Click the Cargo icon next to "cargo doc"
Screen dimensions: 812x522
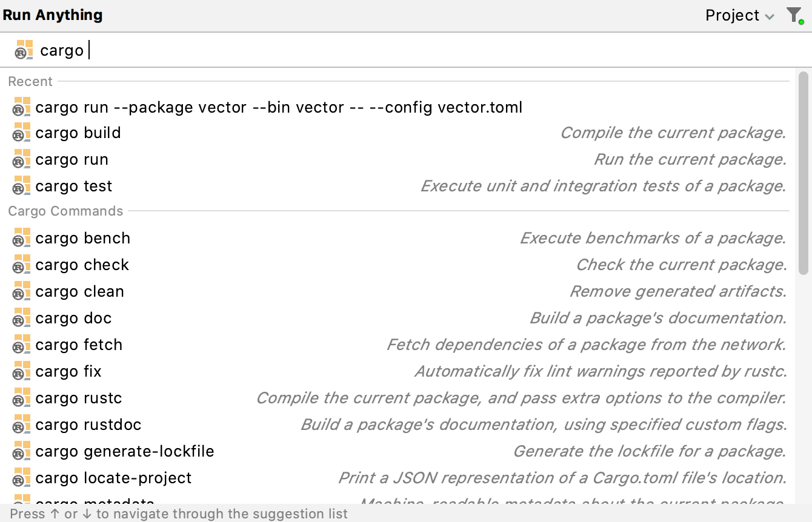pyautogui.click(x=20, y=318)
